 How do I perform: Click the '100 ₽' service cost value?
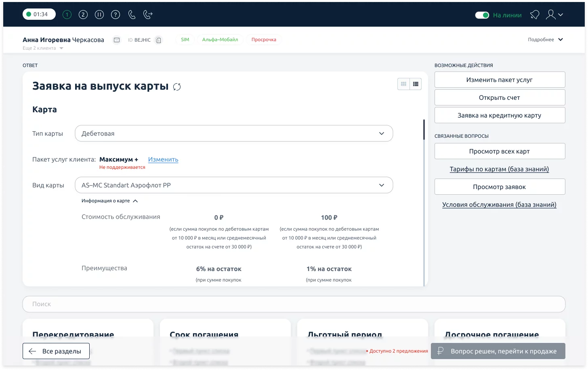[x=329, y=217]
